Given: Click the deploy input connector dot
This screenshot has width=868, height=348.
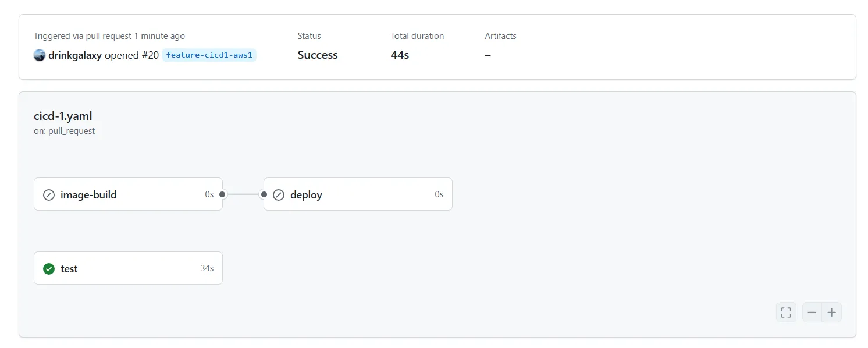Looking at the screenshot, I should [x=264, y=194].
